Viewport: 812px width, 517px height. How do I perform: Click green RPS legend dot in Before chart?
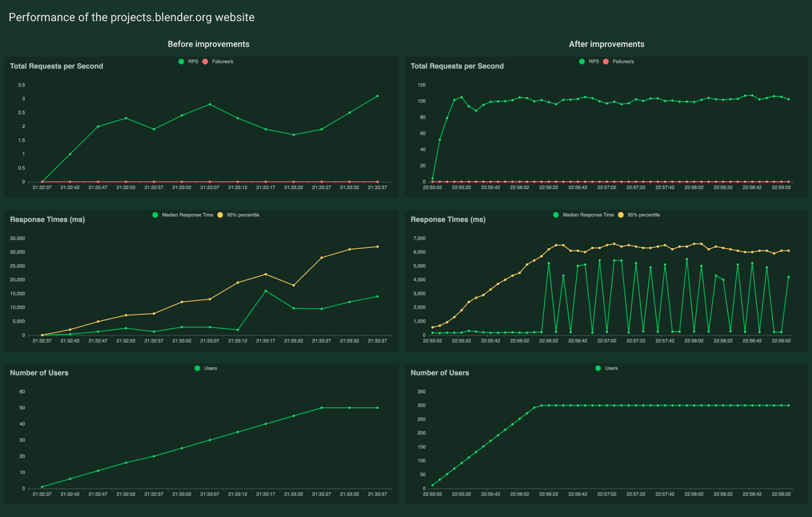[181, 62]
